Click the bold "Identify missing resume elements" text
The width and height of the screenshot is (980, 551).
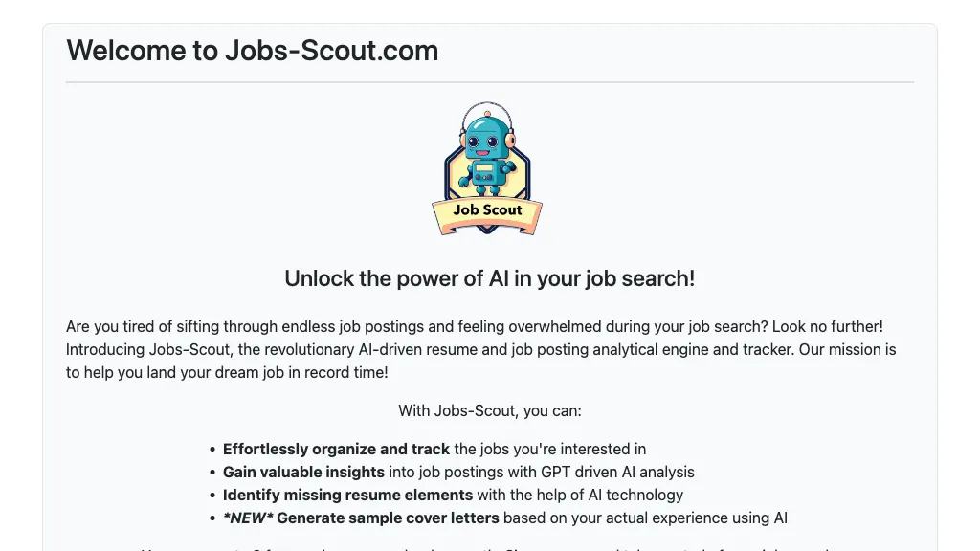click(347, 495)
